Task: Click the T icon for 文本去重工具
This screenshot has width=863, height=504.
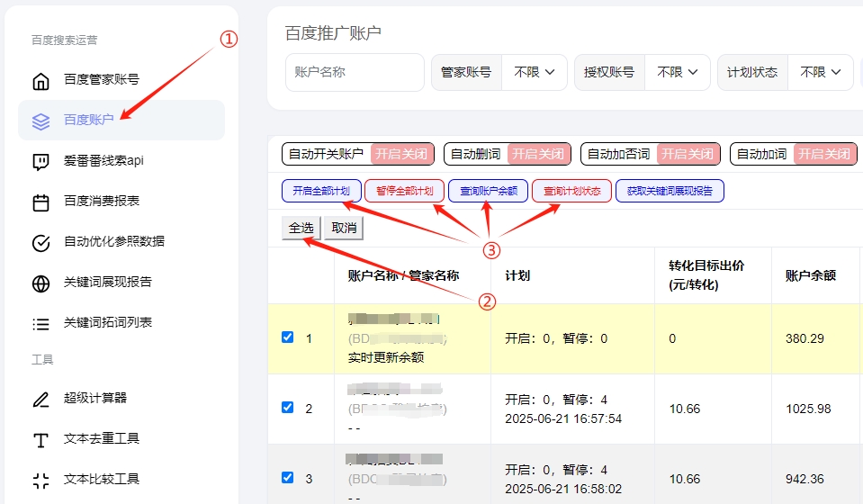Action: 40,440
